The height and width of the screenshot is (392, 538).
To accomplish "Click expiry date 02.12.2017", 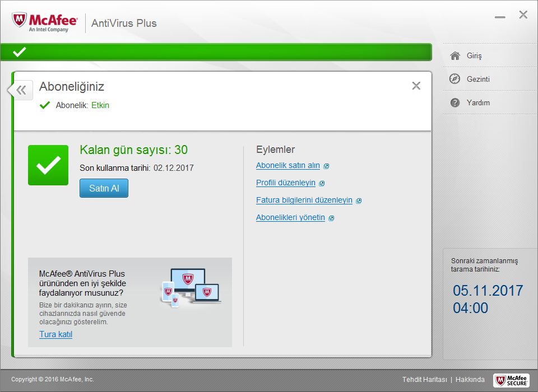I will [174, 168].
